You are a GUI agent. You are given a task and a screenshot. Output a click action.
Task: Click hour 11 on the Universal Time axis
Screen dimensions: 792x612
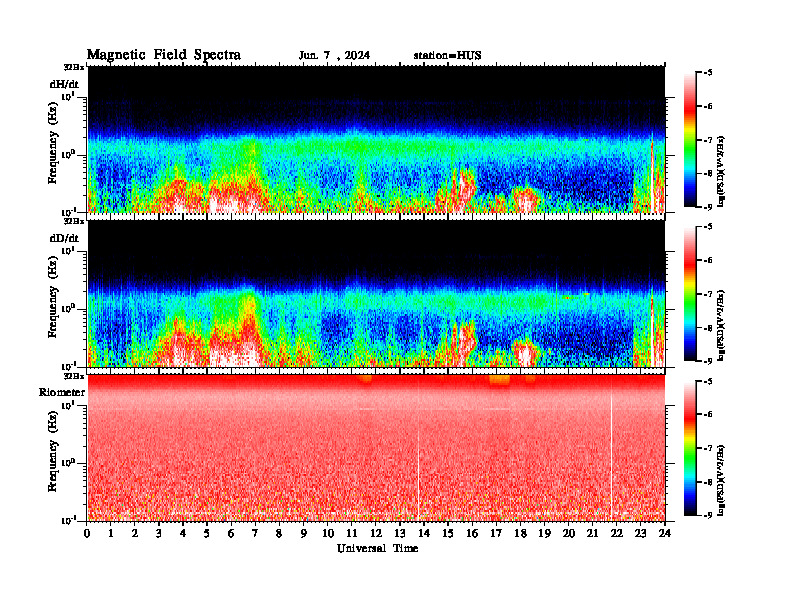[352, 534]
